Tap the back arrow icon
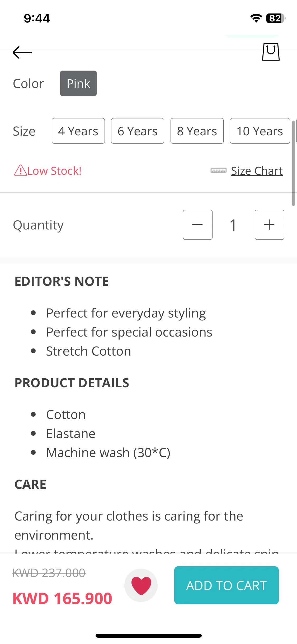 [22, 52]
